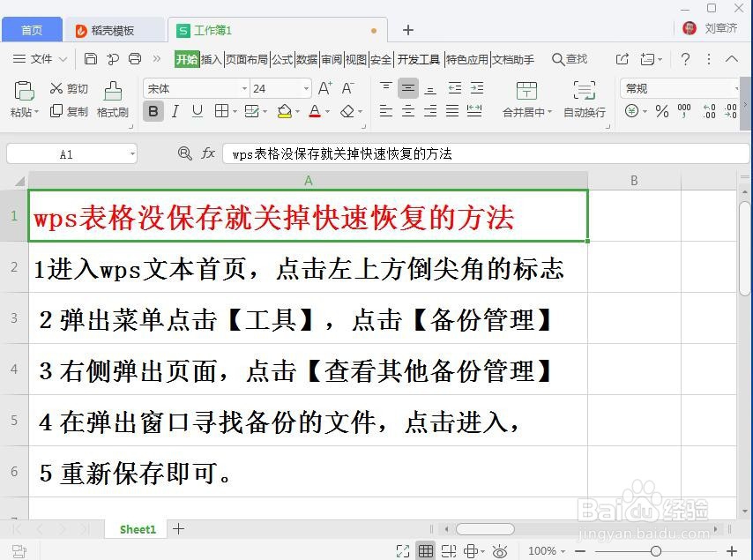Click the Paste clipboard icon
The image size is (753, 560).
coord(24,90)
